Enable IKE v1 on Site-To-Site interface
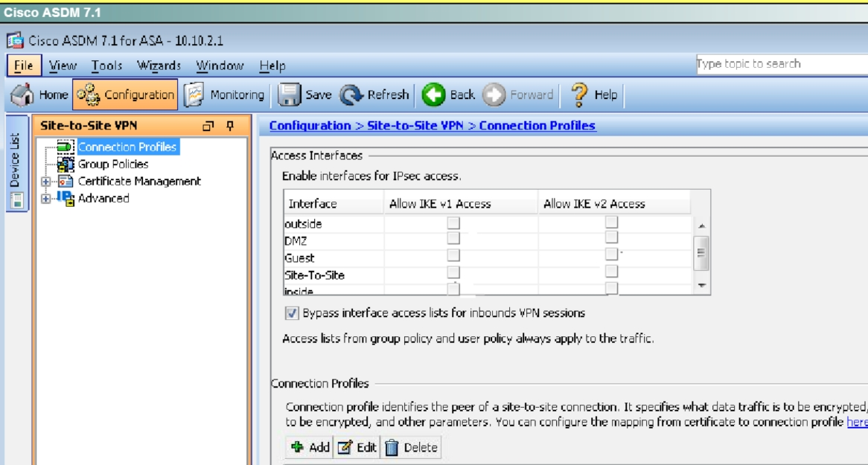 453,272
